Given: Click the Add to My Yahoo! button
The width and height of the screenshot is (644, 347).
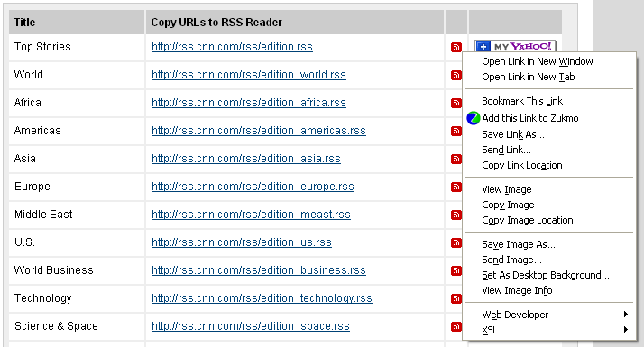Looking at the screenshot, I should click(515, 46).
